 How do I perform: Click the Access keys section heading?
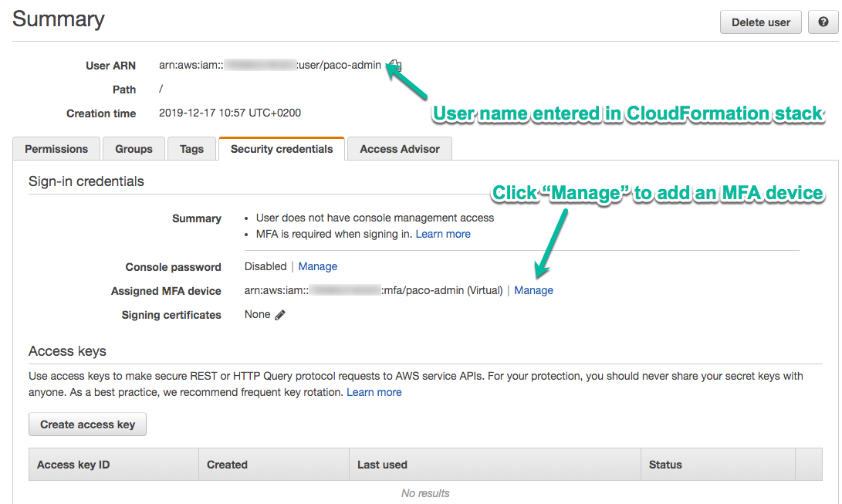pyautogui.click(x=67, y=351)
